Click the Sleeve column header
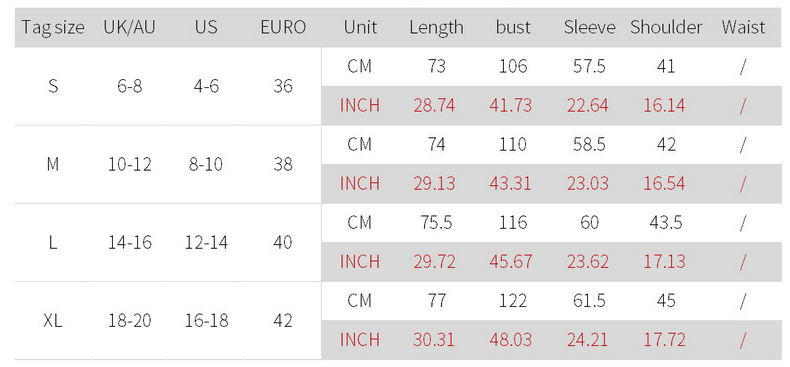This screenshot has height=367, width=790. pyautogui.click(x=589, y=27)
